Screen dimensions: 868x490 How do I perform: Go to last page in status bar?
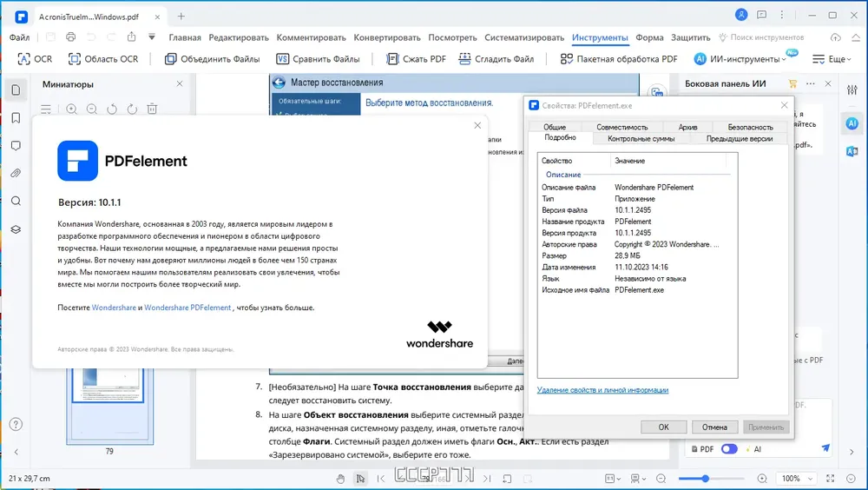tap(487, 479)
